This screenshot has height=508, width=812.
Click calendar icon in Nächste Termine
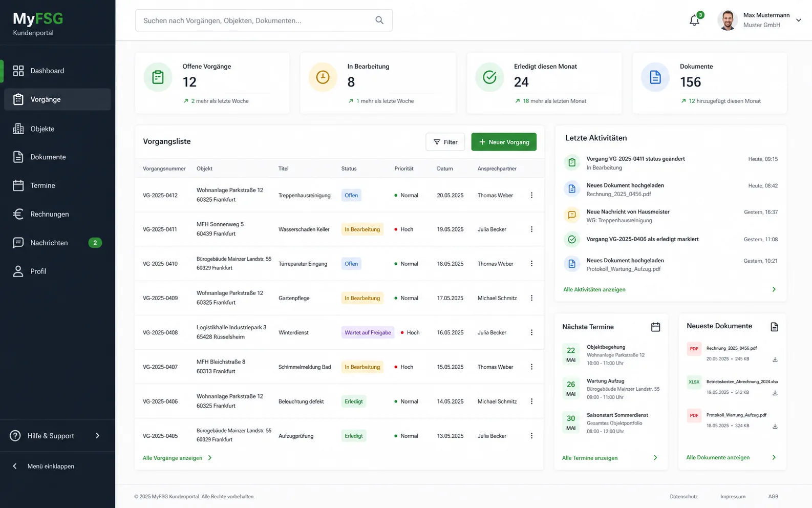(655, 327)
